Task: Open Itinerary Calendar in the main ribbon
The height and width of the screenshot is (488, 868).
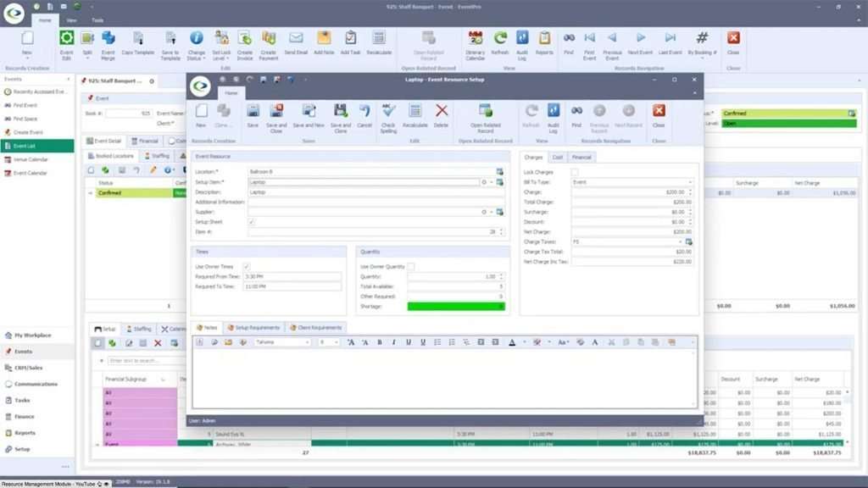Action: [x=475, y=46]
